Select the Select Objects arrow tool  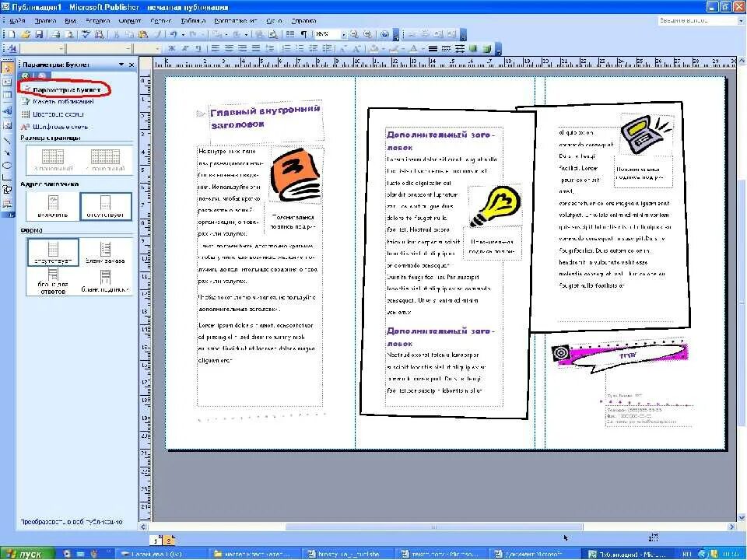[x=7, y=68]
